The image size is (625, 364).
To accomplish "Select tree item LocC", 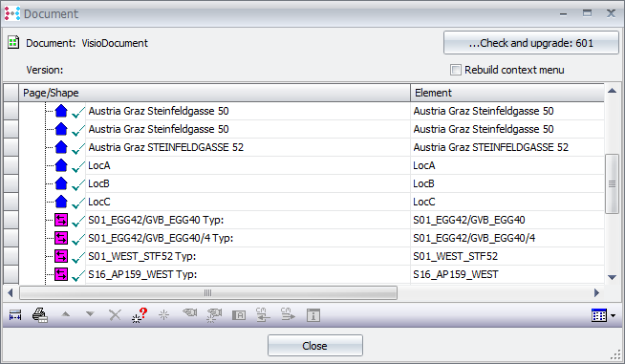I will (x=98, y=202).
